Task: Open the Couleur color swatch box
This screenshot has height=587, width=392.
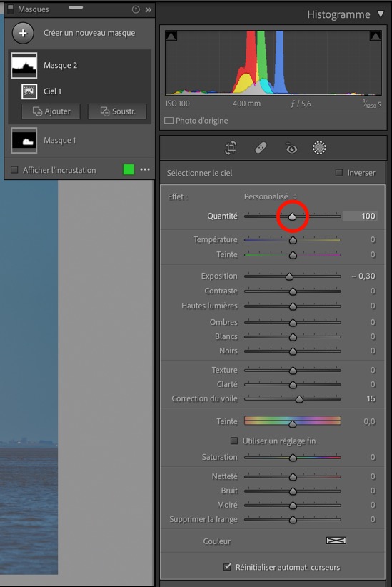Action: coord(336,540)
